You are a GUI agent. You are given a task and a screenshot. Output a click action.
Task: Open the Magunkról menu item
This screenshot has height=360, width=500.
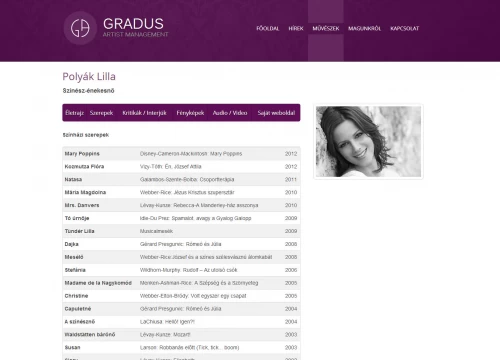(x=364, y=29)
